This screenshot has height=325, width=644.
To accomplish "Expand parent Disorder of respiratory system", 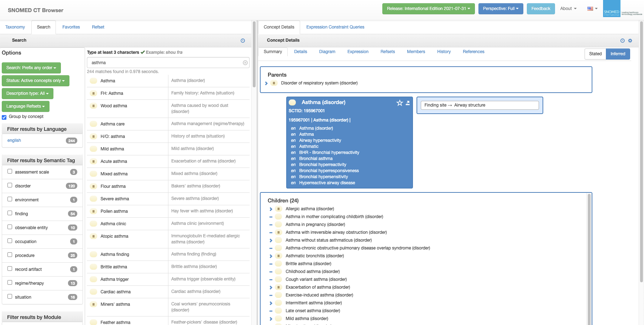I will 266,83.
